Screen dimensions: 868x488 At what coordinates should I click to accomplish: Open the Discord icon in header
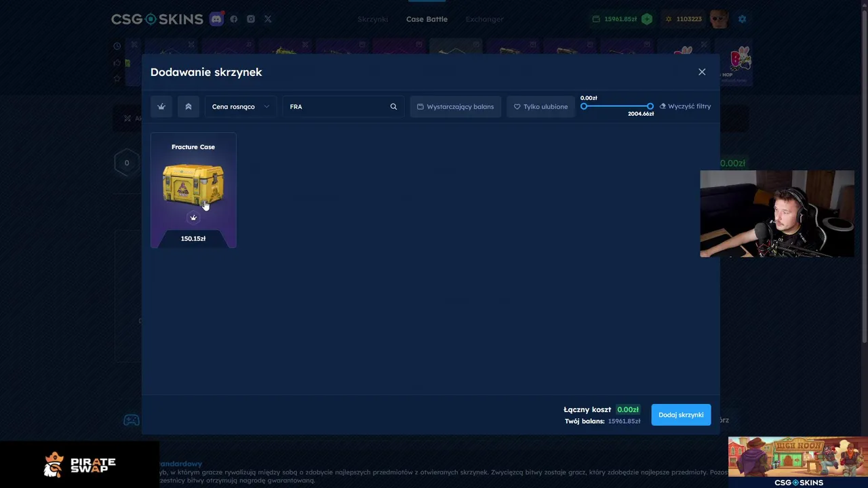(x=216, y=19)
